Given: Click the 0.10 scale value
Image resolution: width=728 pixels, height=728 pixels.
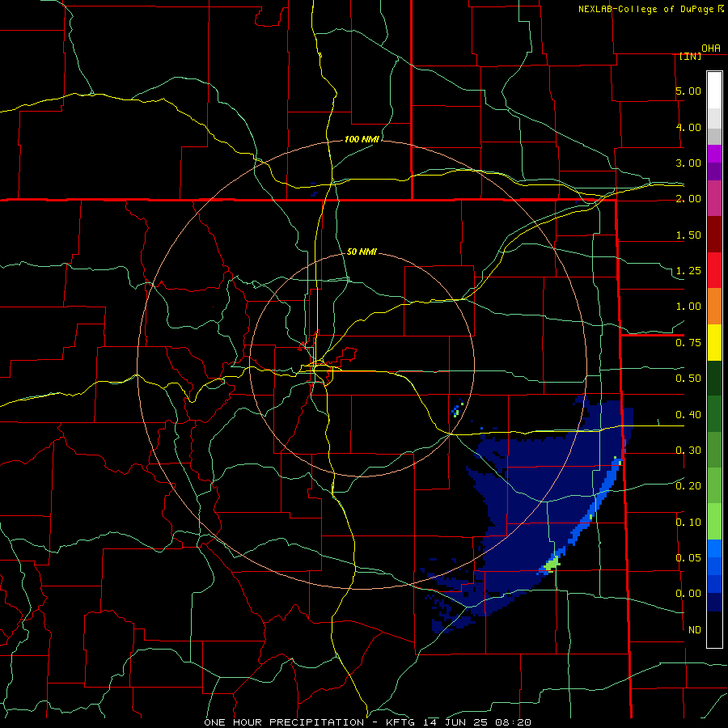Looking at the screenshot, I should (688, 523).
